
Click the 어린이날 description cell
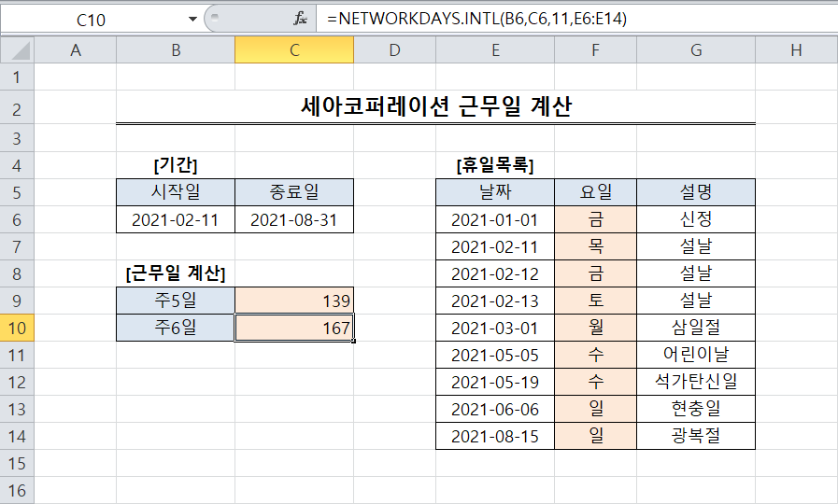pyautogui.click(x=696, y=355)
